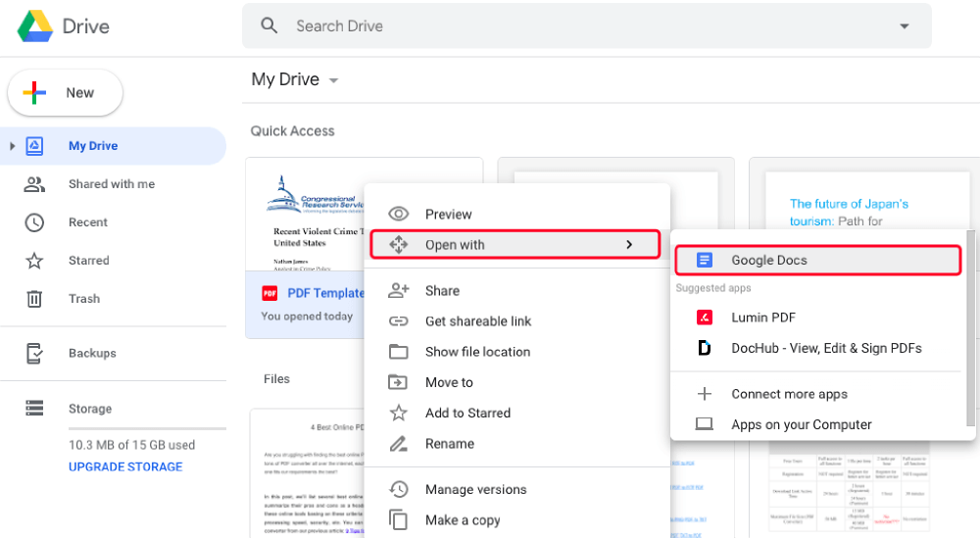Click the Backups device icon
Viewport: 980px width, 538px height.
tap(34, 353)
